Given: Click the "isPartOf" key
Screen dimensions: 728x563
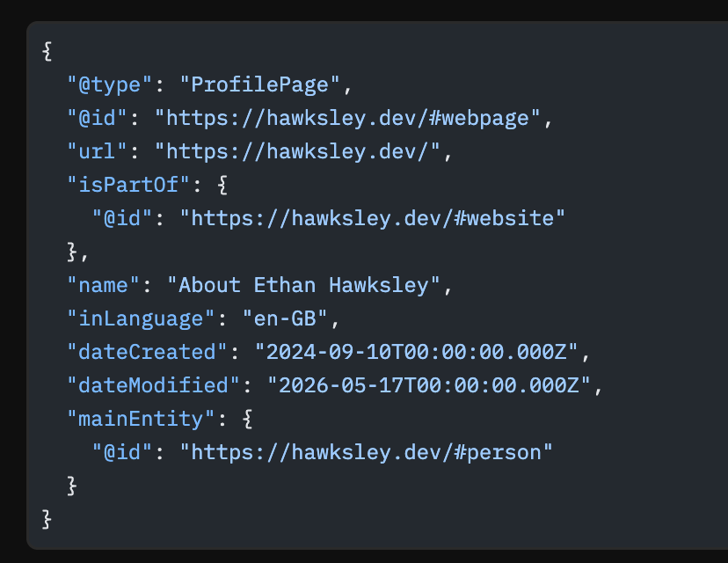Looking at the screenshot, I should [128, 186].
